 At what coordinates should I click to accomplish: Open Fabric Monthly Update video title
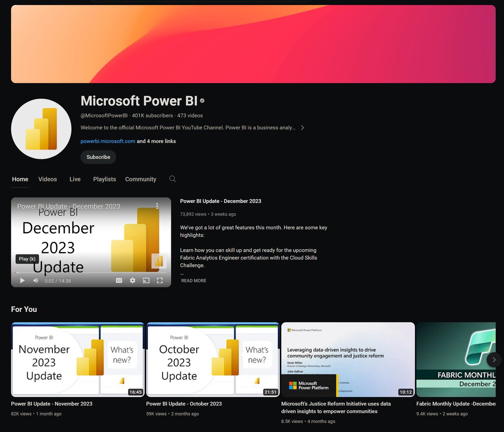456,404
